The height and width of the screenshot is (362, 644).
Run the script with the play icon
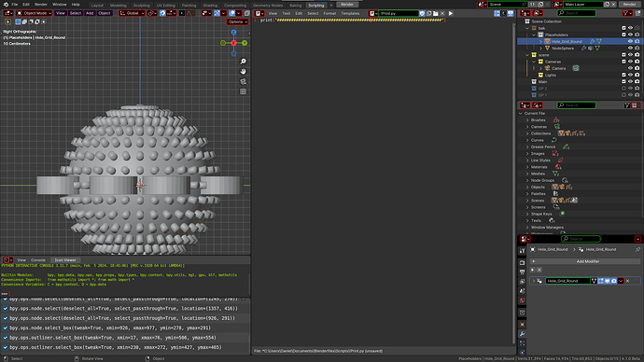click(x=451, y=13)
